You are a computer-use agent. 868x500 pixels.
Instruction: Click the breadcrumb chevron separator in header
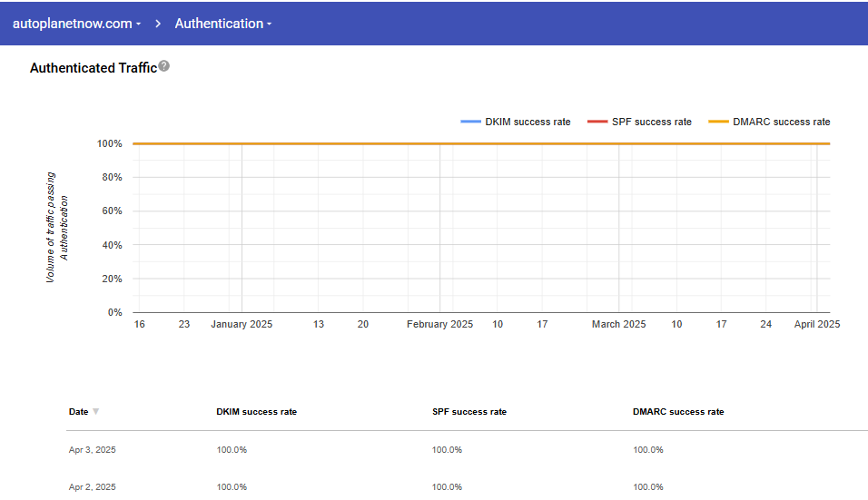click(x=157, y=24)
